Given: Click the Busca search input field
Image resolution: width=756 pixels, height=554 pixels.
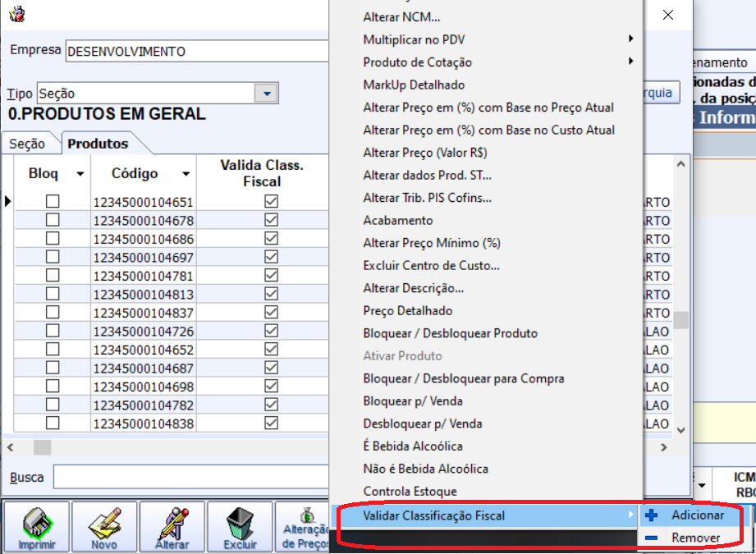Looking at the screenshot, I should point(190,477).
